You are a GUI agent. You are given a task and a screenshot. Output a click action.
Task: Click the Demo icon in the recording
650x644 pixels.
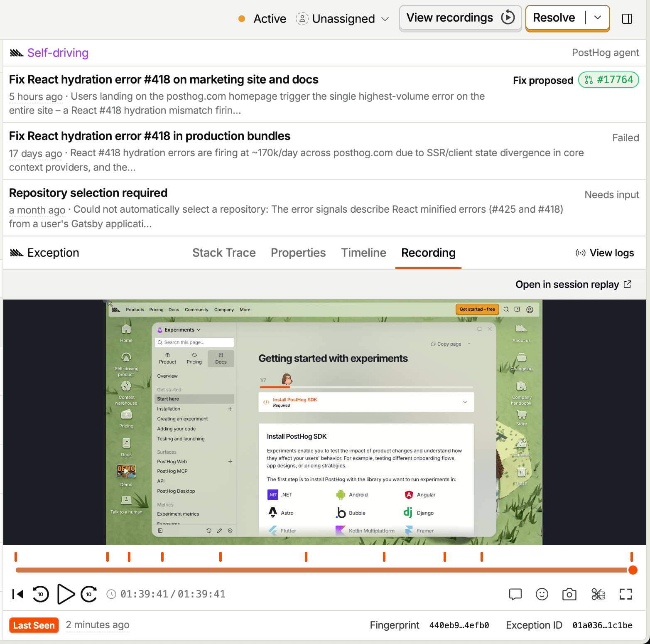pyautogui.click(x=126, y=475)
